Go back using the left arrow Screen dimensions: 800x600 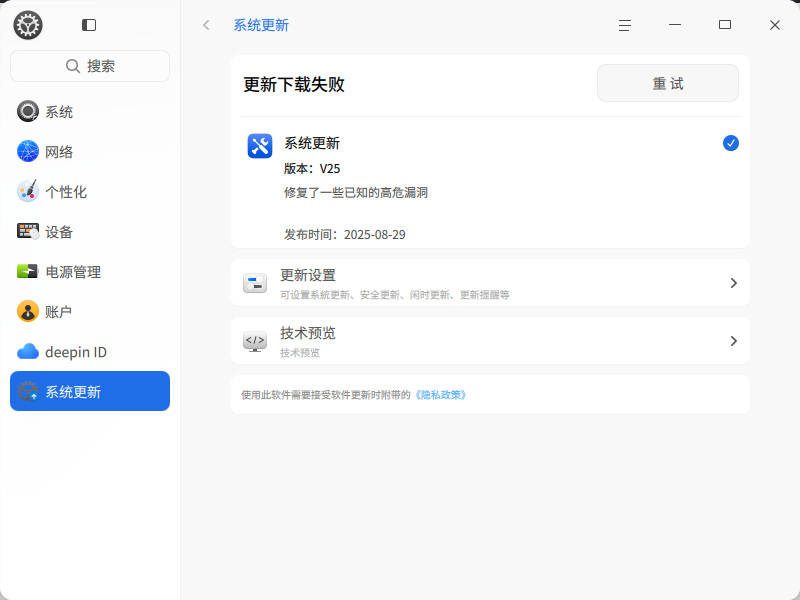tap(206, 25)
